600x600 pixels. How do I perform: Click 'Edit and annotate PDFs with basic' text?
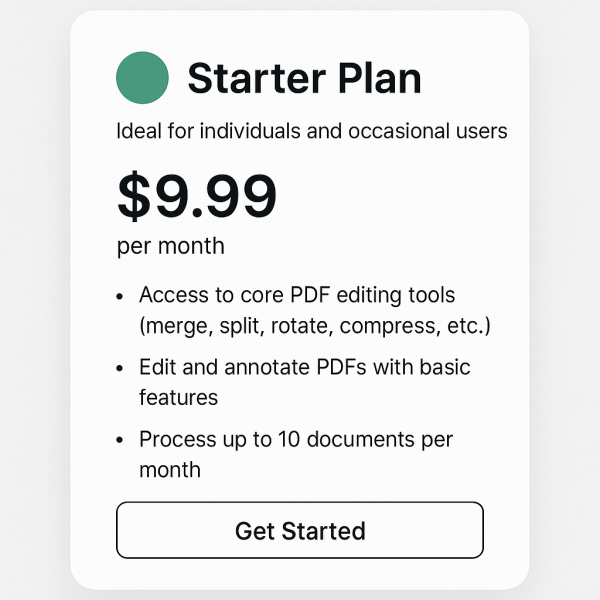tap(304, 367)
